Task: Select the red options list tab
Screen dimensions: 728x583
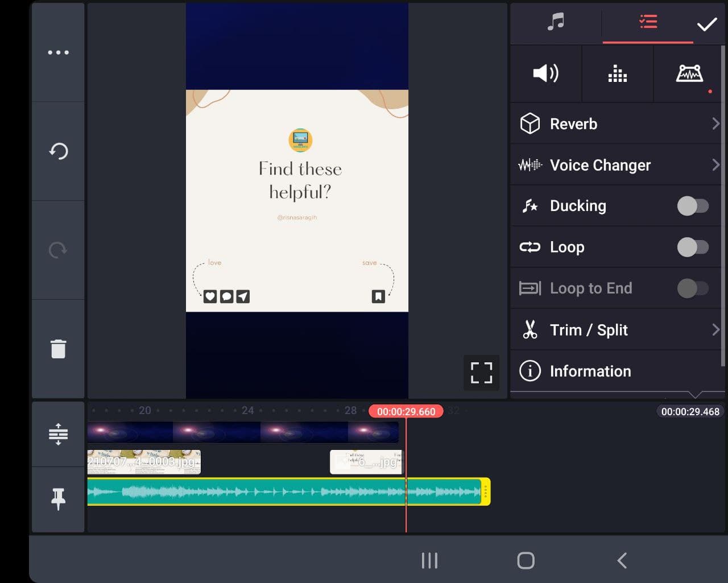Action: tap(648, 23)
